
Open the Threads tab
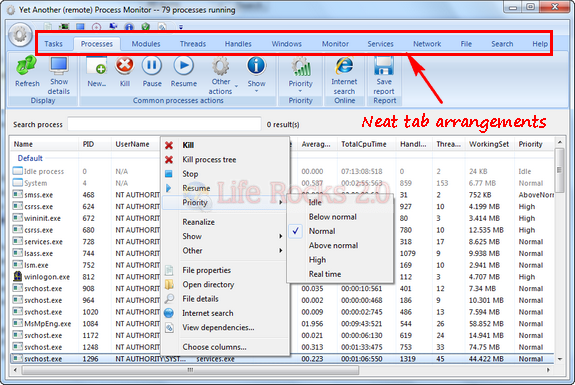[193, 44]
